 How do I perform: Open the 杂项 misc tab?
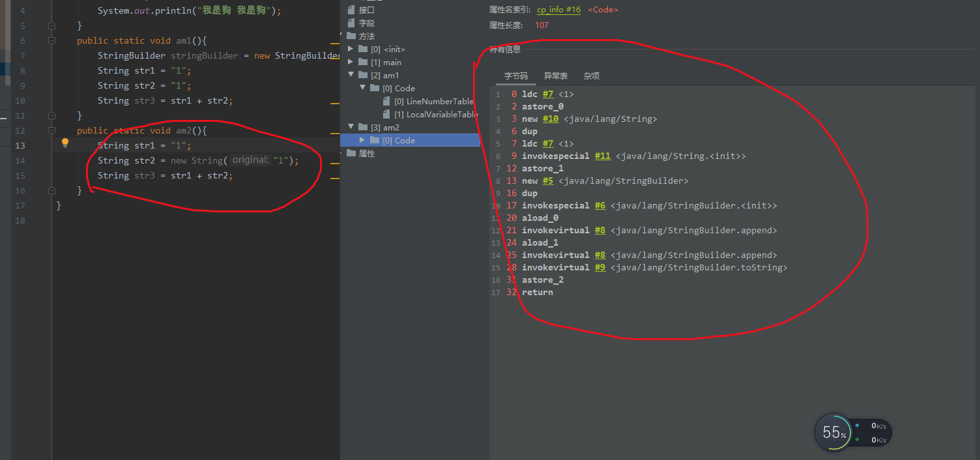pos(592,76)
